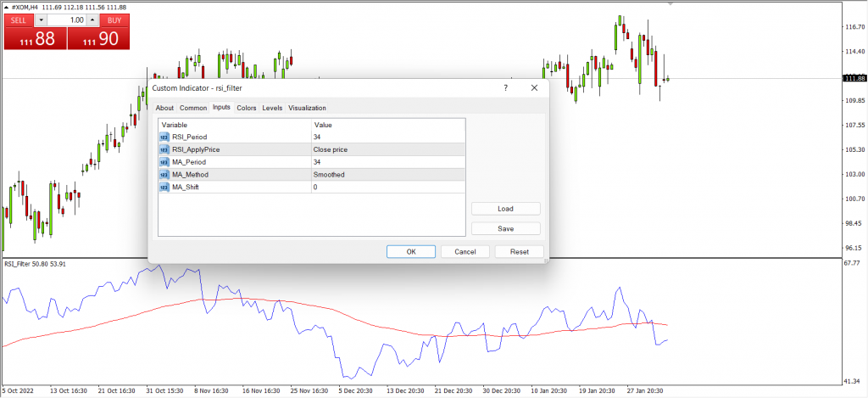Click the lot volume input field
Image resolution: width=868 pixels, height=398 pixels.
click(67, 20)
